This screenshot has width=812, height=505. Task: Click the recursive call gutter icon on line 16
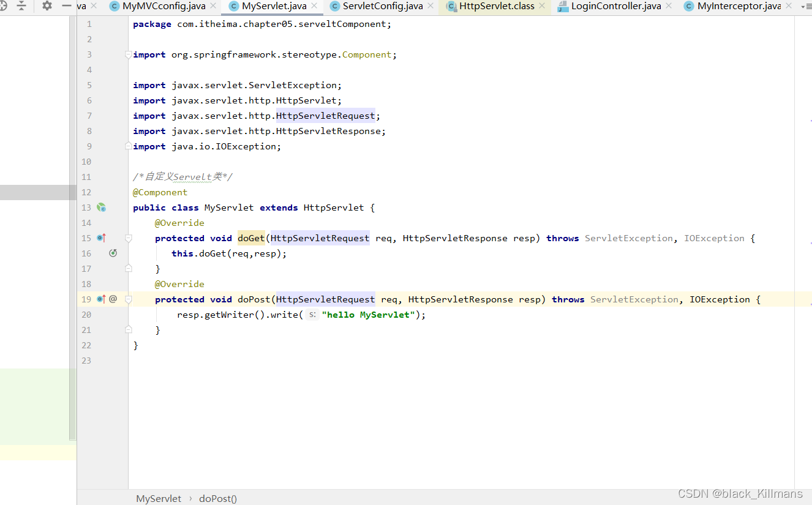[113, 253]
